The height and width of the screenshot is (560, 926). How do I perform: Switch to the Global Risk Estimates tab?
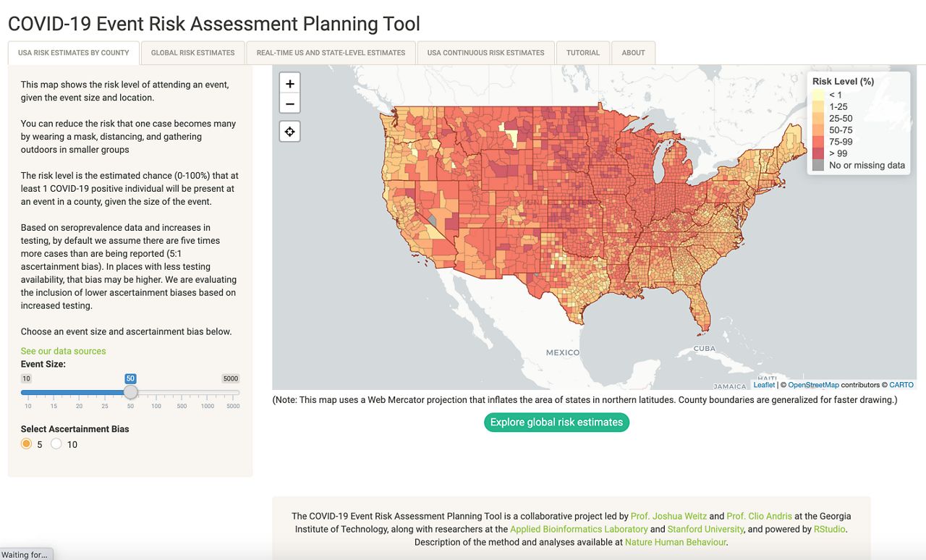click(x=192, y=52)
